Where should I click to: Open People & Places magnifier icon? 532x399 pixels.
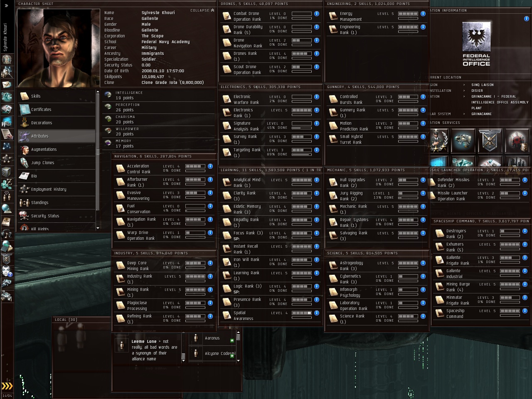tap(7, 72)
